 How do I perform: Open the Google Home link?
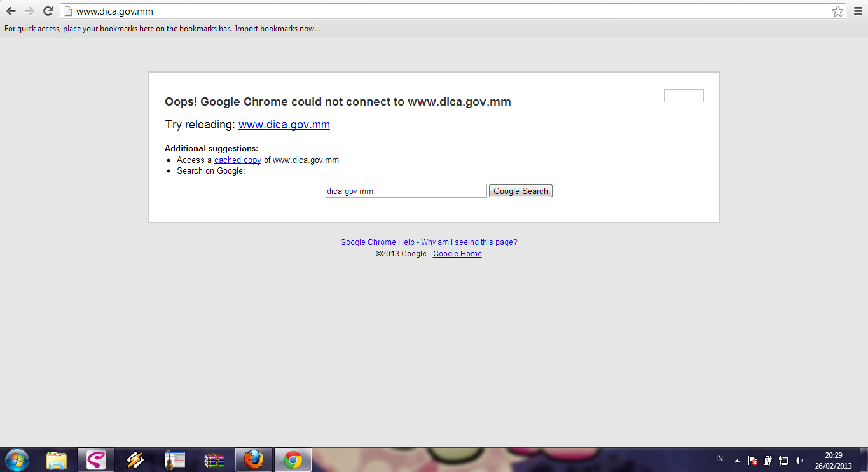[x=457, y=254]
